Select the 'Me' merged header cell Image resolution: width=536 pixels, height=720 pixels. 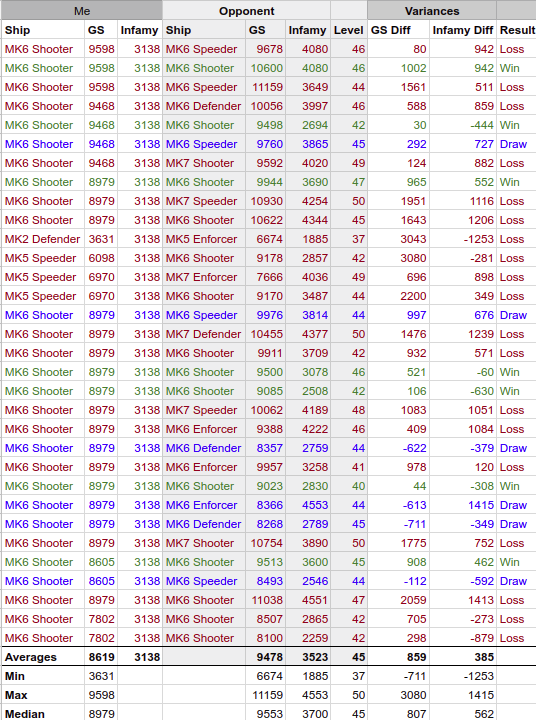pyautogui.click(x=82, y=11)
